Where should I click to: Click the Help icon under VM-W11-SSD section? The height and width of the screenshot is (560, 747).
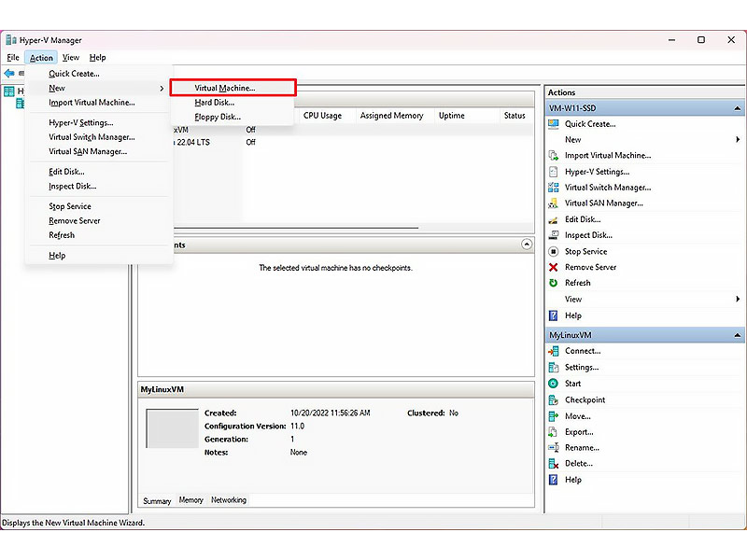tap(553, 315)
